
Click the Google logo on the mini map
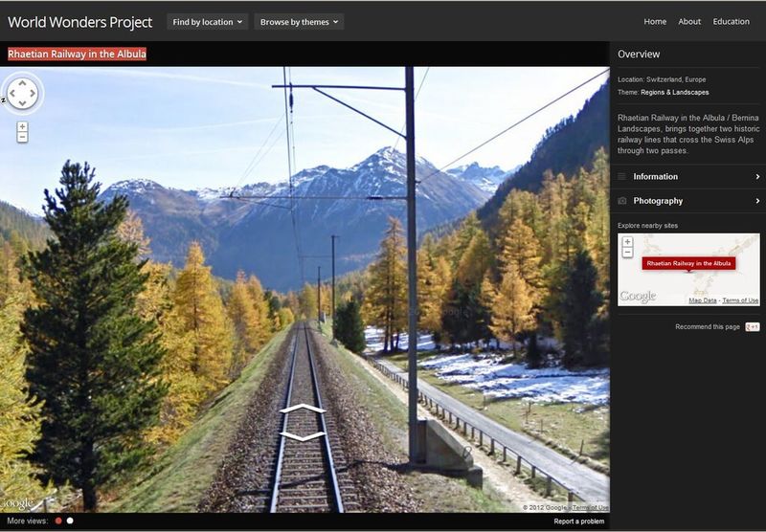[x=638, y=297]
